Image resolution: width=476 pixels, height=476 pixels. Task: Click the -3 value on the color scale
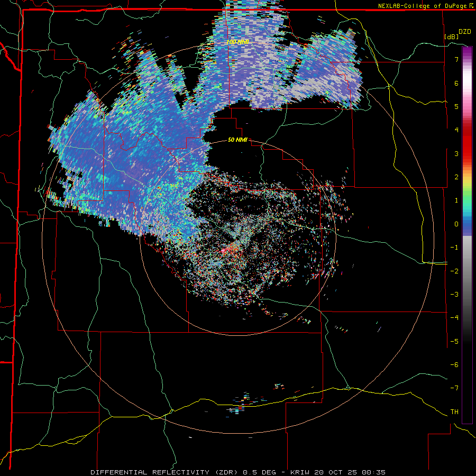click(454, 295)
